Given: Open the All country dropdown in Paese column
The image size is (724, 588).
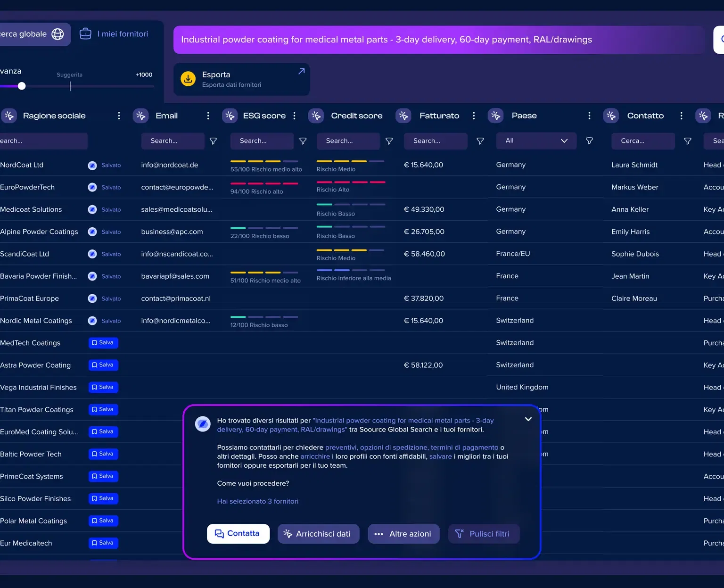Looking at the screenshot, I should [x=535, y=141].
